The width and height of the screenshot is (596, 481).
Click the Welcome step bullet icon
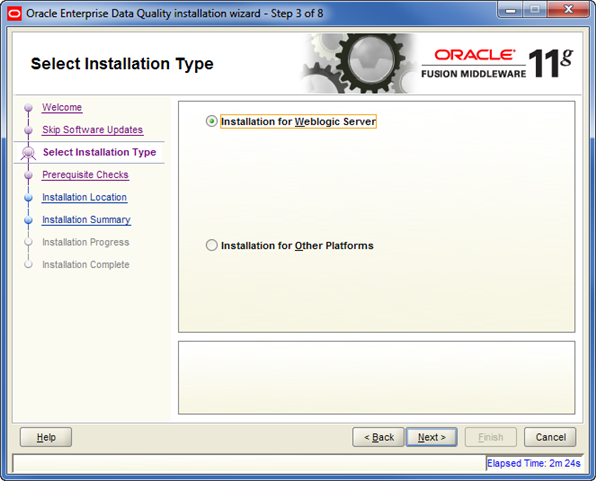coord(28,108)
